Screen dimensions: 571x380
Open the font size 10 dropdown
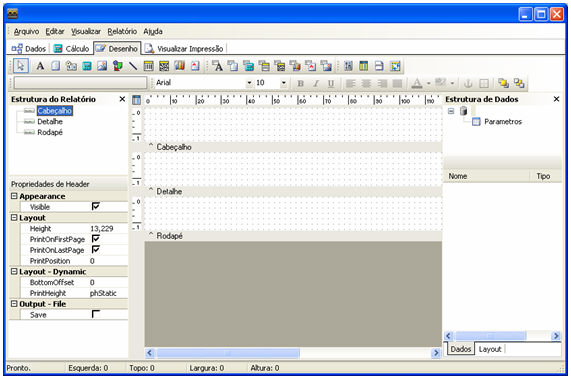tap(283, 83)
